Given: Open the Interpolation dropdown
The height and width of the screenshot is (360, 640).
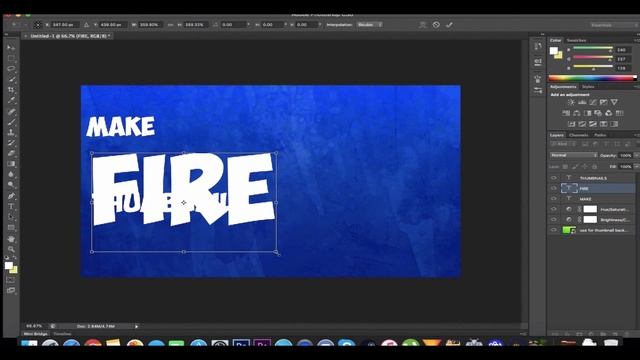Looking at the screenshot, I should click(370, 25).
